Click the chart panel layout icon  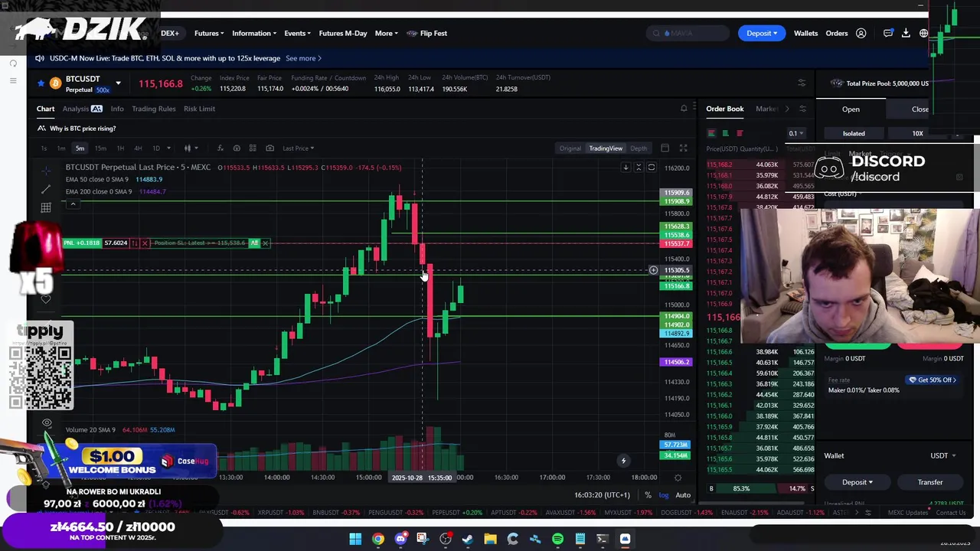pos(665,148)
